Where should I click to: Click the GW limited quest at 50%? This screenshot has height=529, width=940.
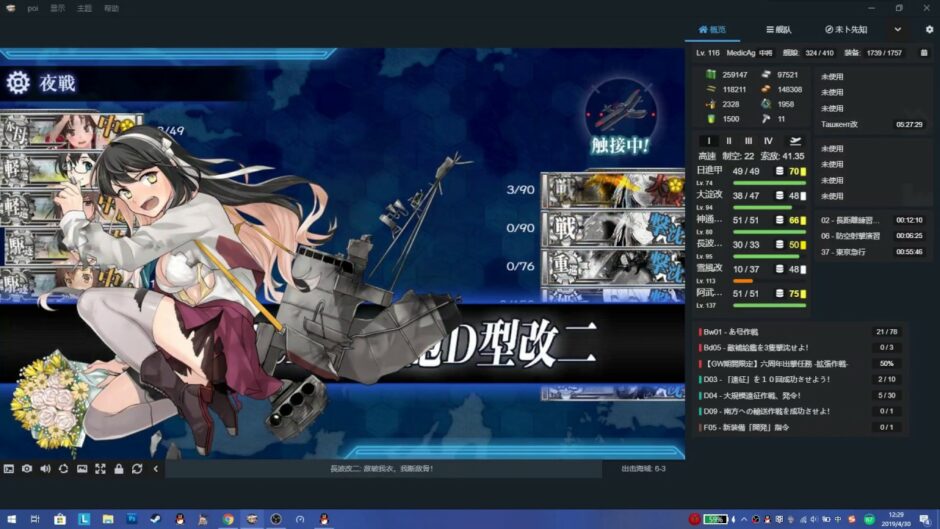pyautogui.click(x=800, y=363)
